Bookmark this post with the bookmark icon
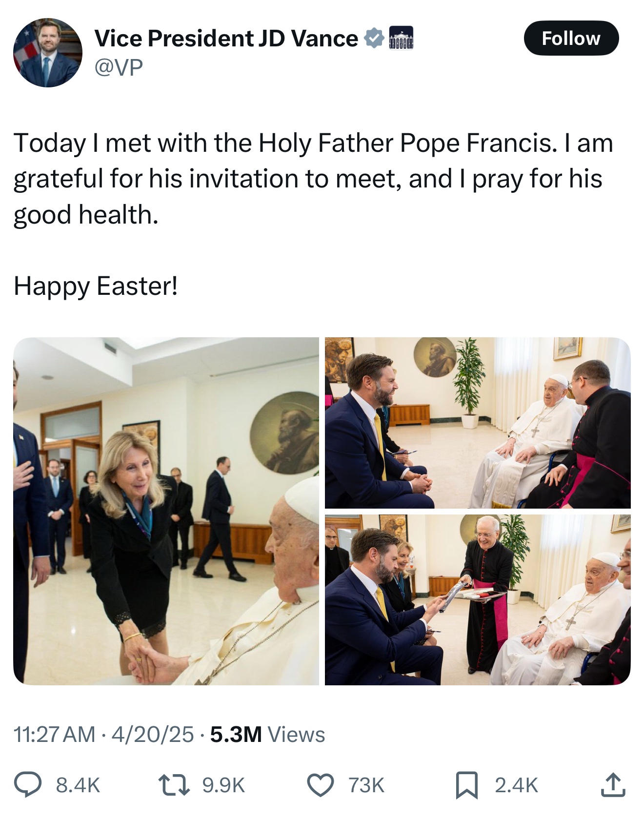 tap(466, 785)
